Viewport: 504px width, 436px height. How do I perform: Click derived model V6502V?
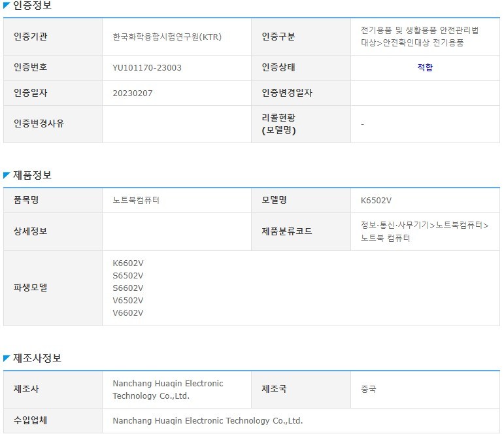[x=127, y=300]
